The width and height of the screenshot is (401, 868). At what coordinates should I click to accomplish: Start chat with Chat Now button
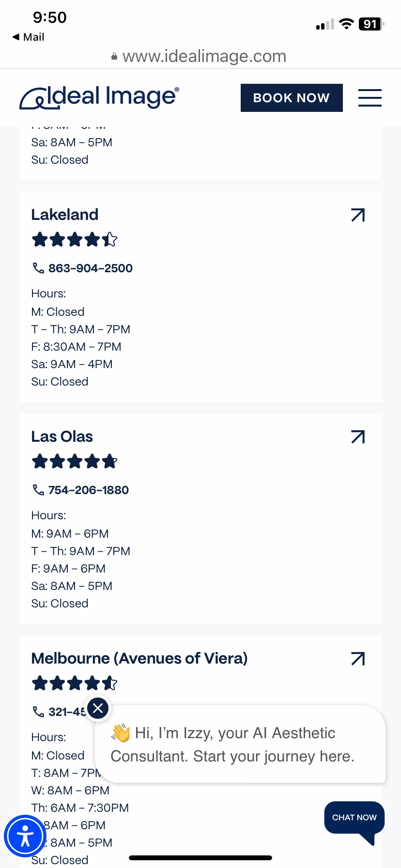[354, 818]
